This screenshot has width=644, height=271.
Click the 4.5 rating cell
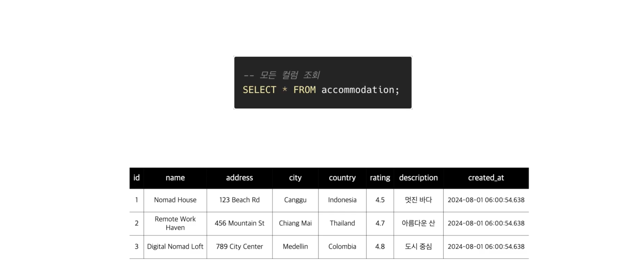[x=380, y=200]
